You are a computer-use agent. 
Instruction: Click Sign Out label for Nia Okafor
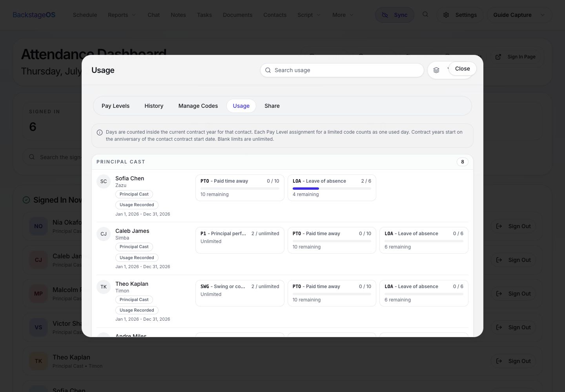[519, 226]
